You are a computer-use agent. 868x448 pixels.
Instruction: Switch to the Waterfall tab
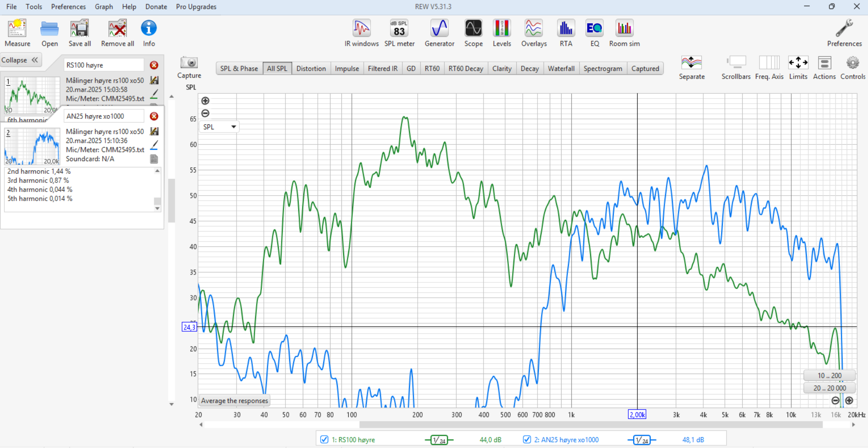pos(561,69)
